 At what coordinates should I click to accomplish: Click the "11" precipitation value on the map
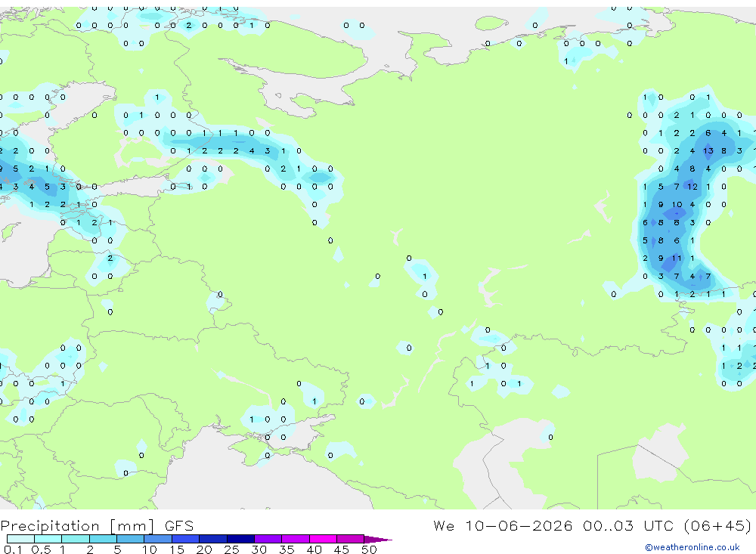pos(677,258)
